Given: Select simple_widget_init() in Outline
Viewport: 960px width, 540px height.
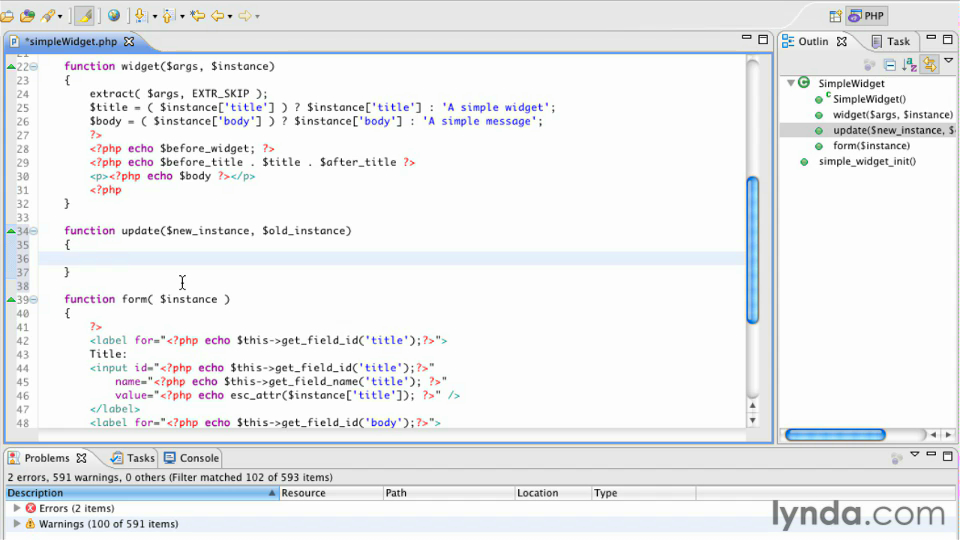Looking at the screenshot, I should click(x=868, y=162).
